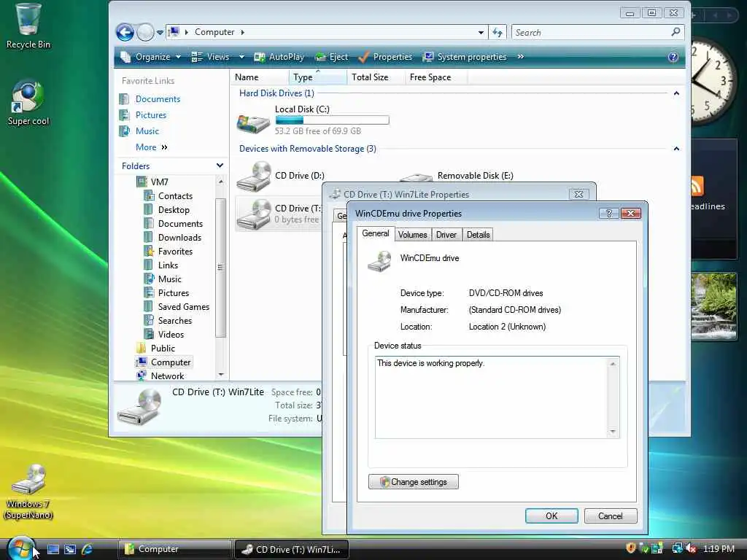Select Removable Disk (E:) item

475,176
